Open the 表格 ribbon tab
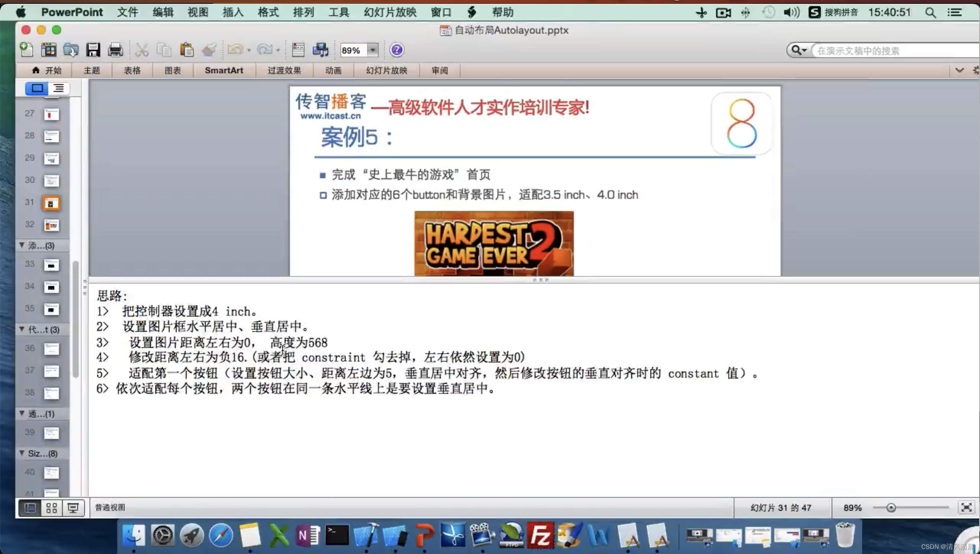This screenshot has width=980, height=554. tap(132, 70)
